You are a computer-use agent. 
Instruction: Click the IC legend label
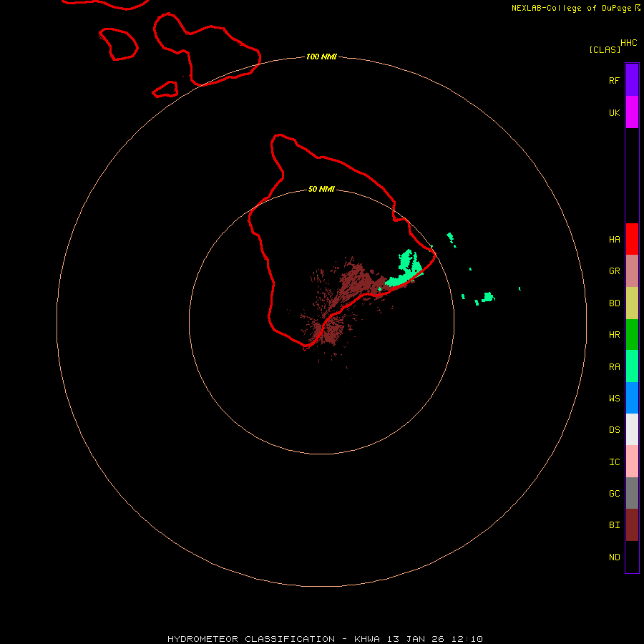(614, 462)
